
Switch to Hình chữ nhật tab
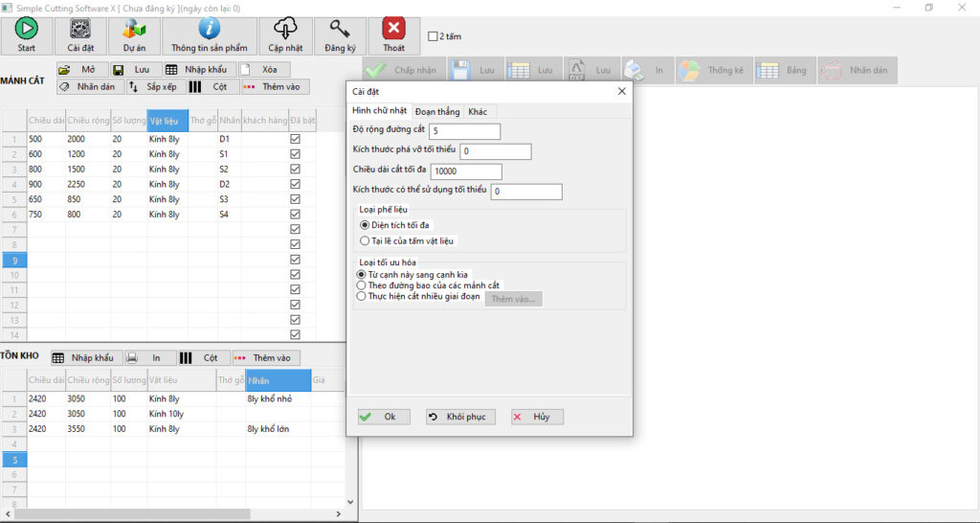(x=379, y=111)
